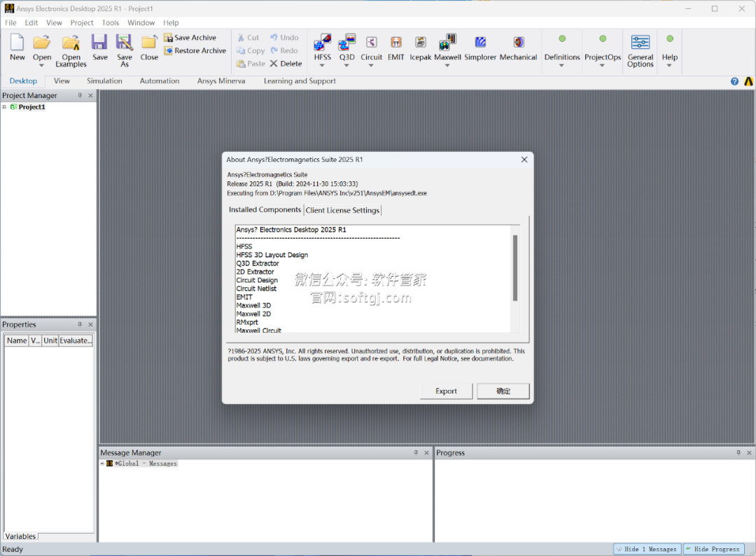Close the Message Manager panel
The width and height of the screenshot is (756, 556).
click(427, 453)
